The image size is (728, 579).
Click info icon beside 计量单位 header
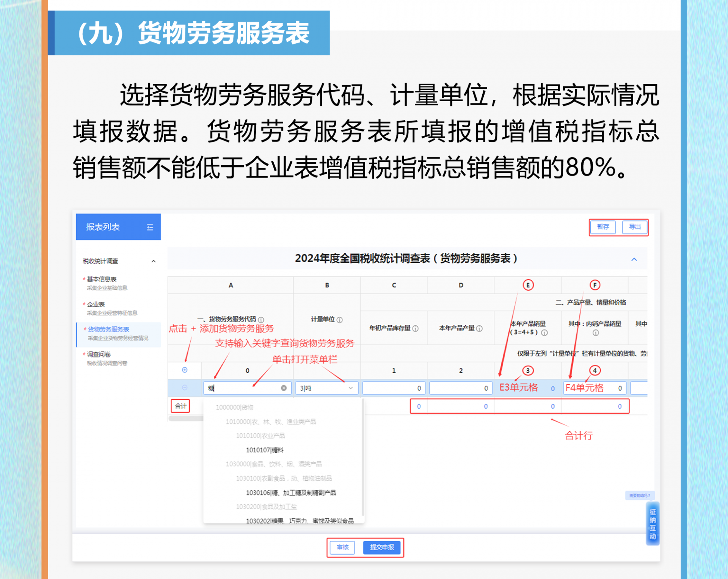coord(340,320)
